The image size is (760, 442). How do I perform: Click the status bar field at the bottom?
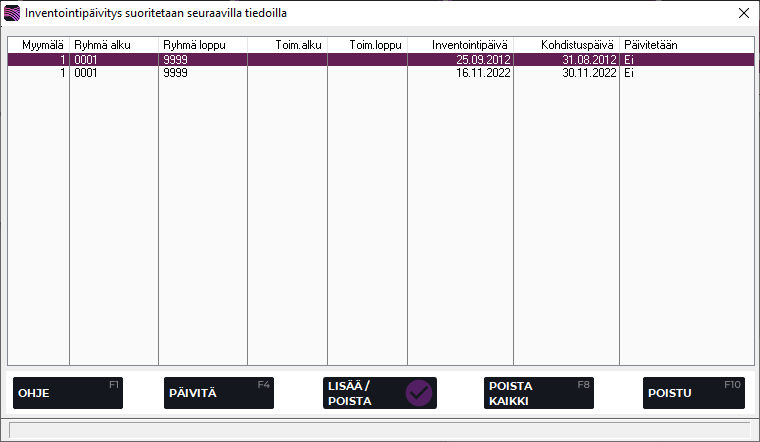(x=380, y=430)
